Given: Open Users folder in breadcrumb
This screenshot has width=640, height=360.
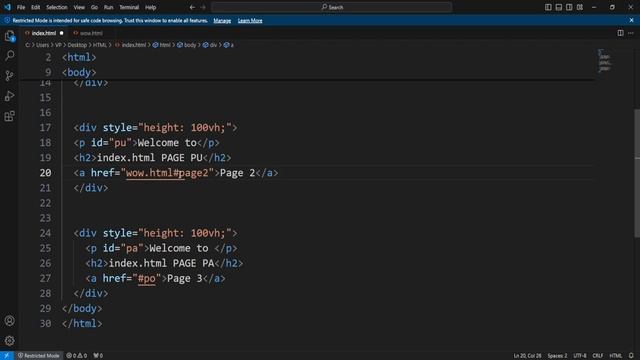Looking at the screenshot, I should pyautogui.click(x=42, y=45).
